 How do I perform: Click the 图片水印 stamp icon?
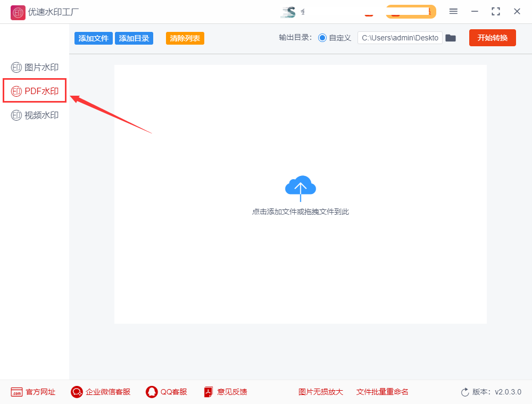[16, 68]
